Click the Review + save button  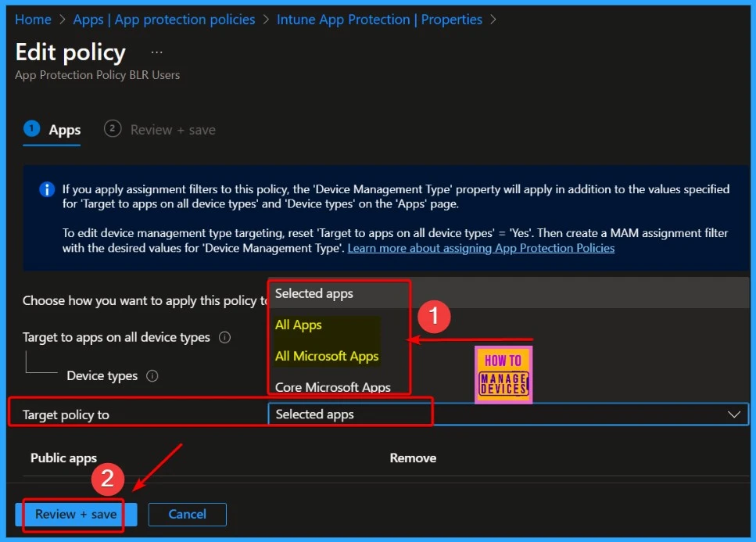point(76,514)
